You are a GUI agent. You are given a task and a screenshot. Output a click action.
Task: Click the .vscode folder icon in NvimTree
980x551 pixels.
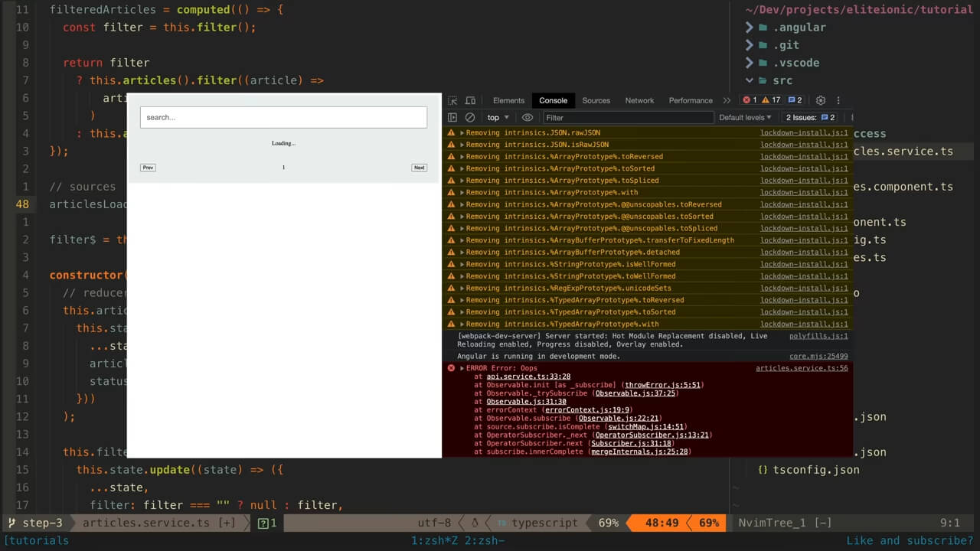point(763,63)
